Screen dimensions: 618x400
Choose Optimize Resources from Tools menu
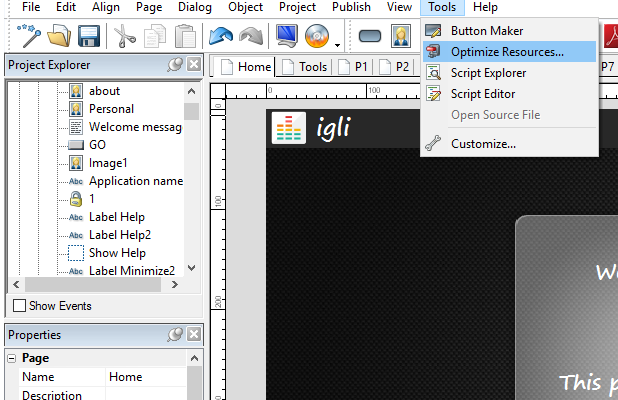point(506,51)
